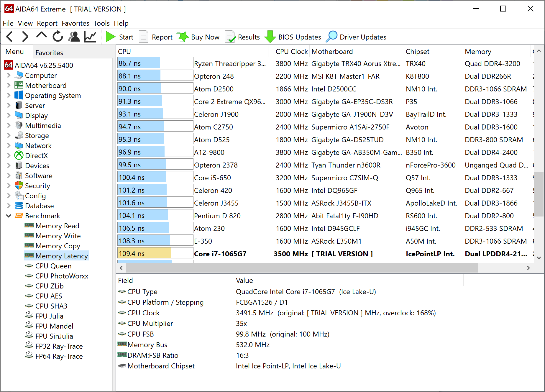The image size is (545, 392).
Task: Click the Refresh toolbar icon
Action: [x=58, y=37]
